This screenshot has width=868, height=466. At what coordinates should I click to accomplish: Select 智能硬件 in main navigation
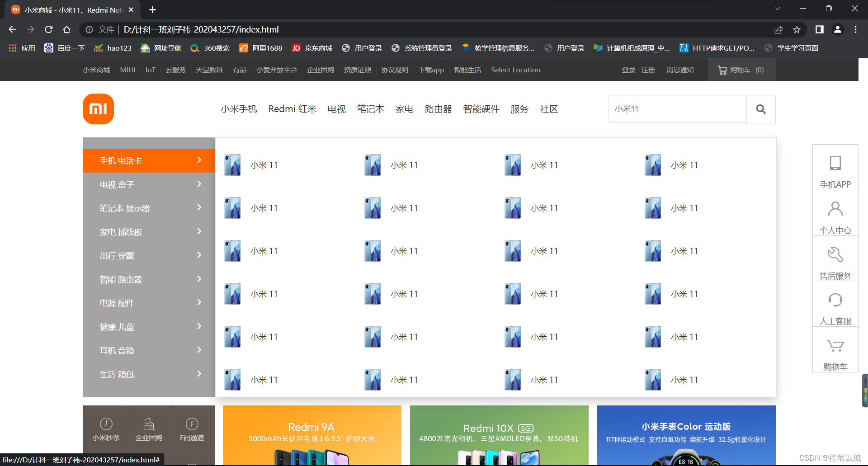click(481, 109)
